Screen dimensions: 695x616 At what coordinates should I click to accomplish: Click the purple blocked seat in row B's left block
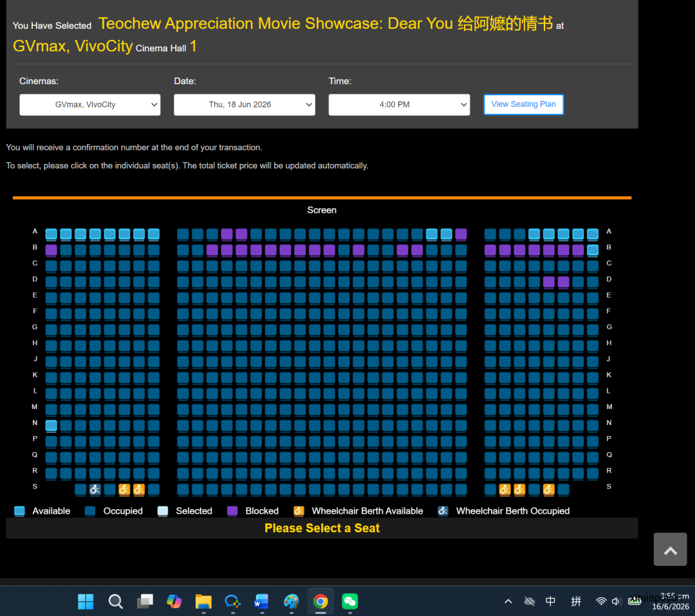coord(51,250)
